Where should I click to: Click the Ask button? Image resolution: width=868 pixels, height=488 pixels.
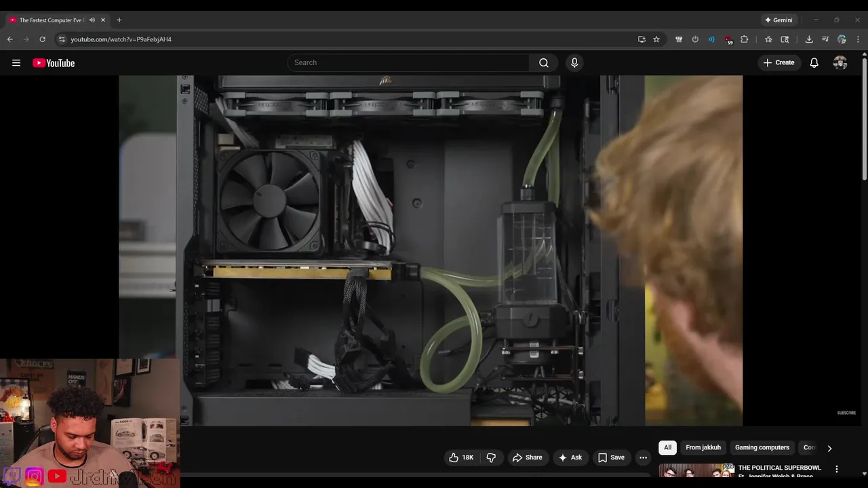570,457
